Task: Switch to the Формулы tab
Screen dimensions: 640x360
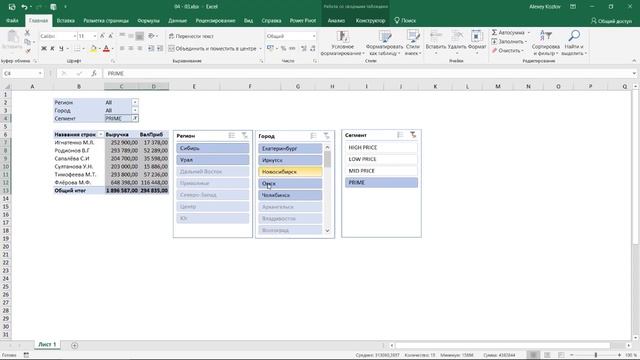Action: click(x=148, y=20)
